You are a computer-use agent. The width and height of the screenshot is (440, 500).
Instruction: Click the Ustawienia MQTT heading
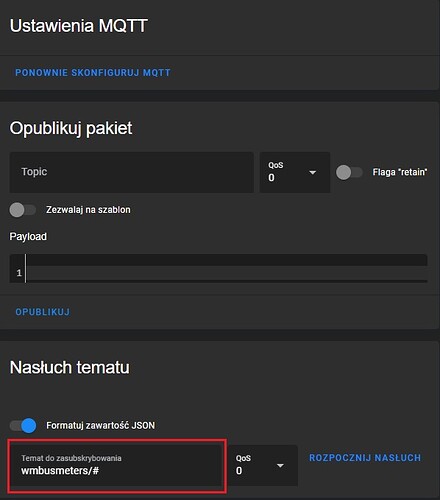(79, 26)
